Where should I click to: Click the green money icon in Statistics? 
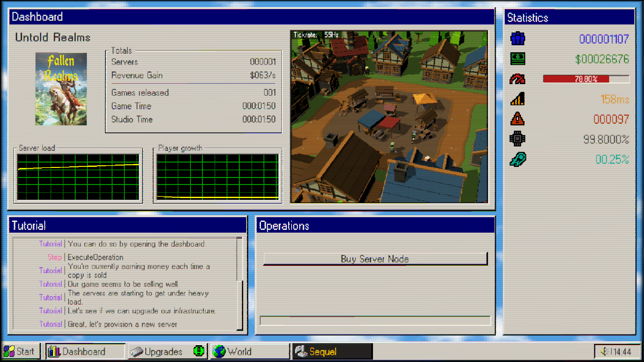coord(518,59)
